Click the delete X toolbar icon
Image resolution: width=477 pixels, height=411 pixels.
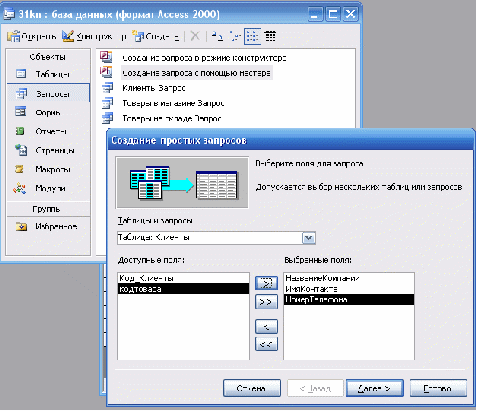(x=195, y=36)
